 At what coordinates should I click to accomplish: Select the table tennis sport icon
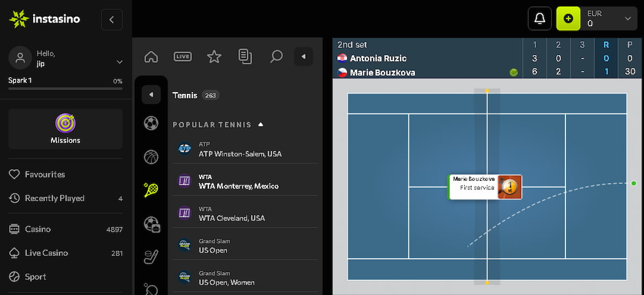(151, 289)
